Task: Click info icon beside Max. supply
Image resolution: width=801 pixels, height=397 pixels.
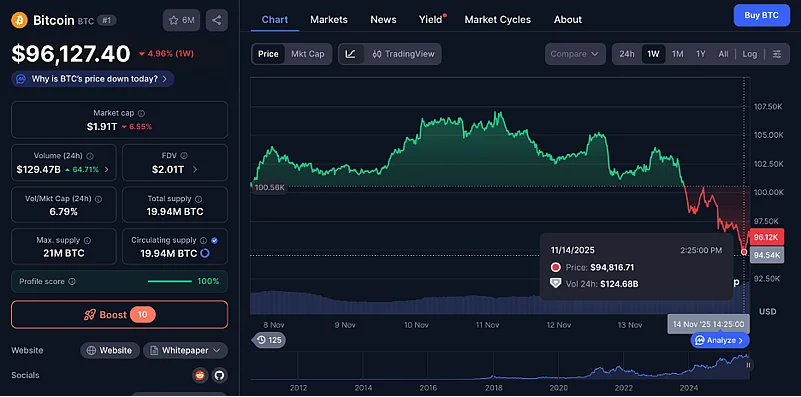Action: [x=87, y=240]
